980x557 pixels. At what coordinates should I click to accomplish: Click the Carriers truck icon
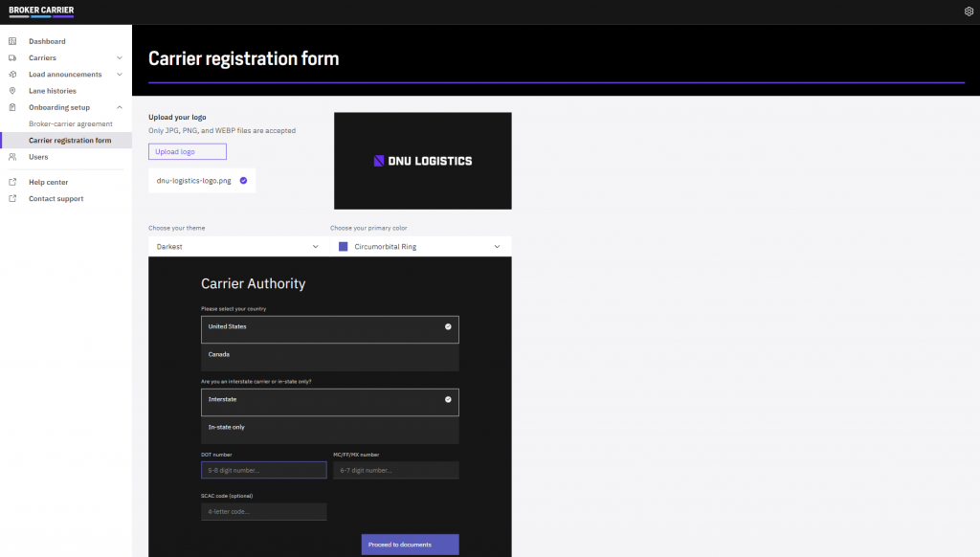12,57
